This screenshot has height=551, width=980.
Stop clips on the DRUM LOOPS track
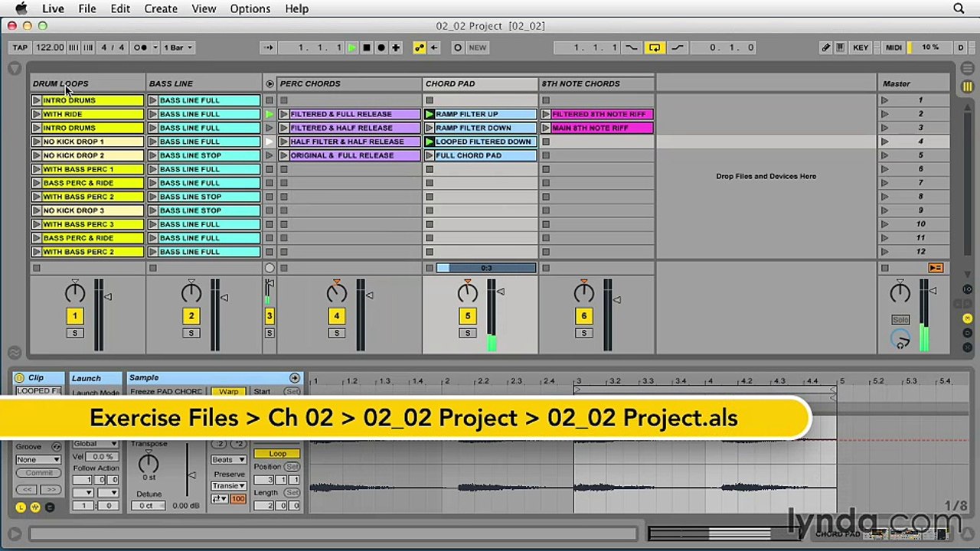point(37,268)
